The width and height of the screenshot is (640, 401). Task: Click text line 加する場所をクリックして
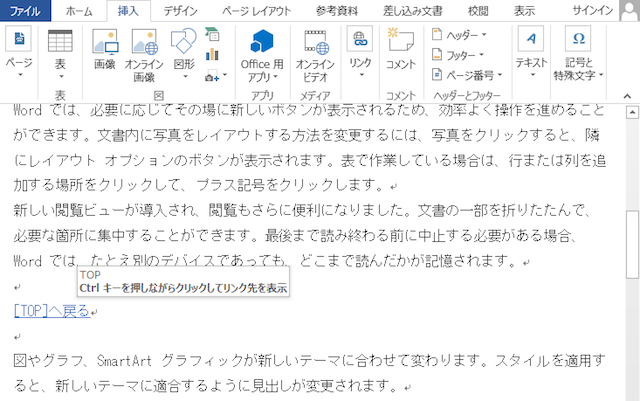204,185
